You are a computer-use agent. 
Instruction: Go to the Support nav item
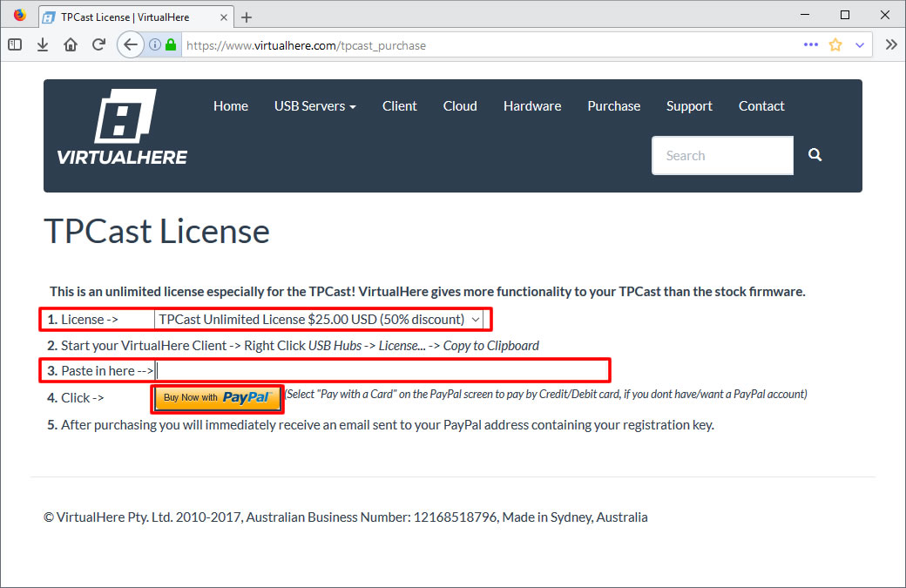(x=689, y=106)
